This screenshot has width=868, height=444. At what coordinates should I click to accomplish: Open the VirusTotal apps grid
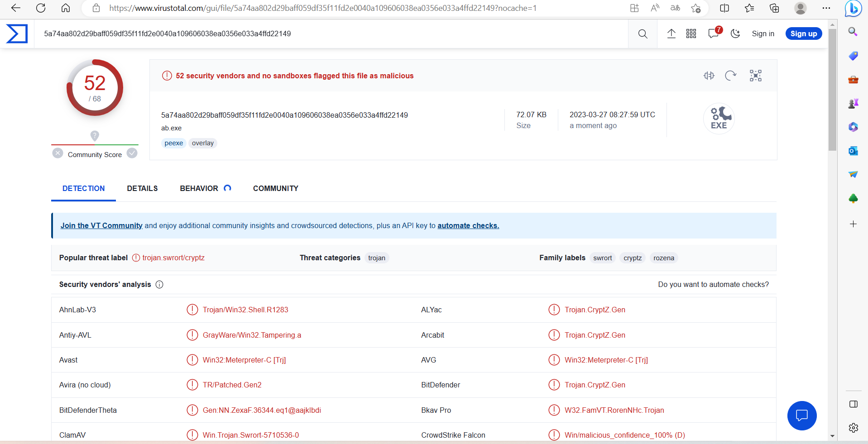[691, 34]
